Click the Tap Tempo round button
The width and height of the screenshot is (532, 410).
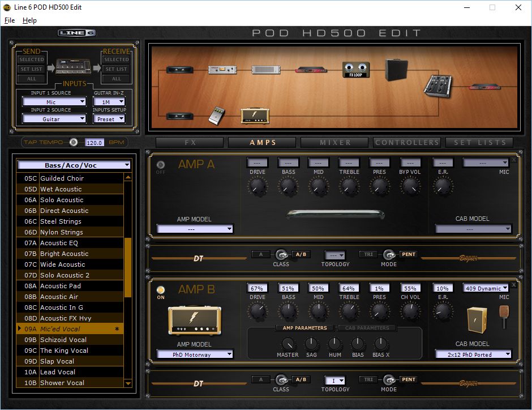tap(73, 142)
